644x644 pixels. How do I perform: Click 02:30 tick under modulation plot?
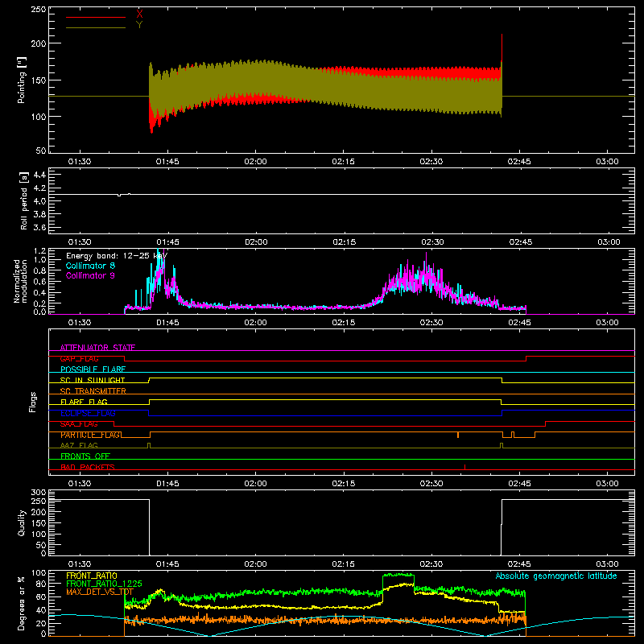431,323
